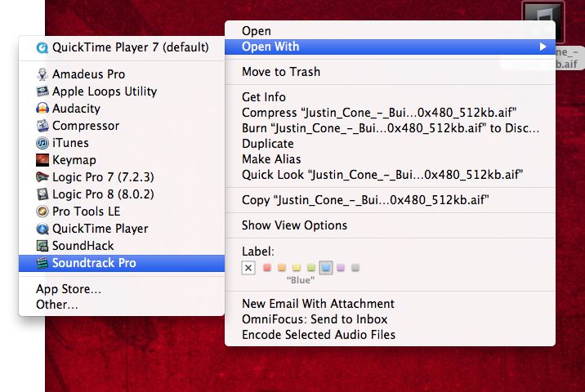Choose Amadeus Pro from Open With list
This screenshot has height=392, width=585.
point(122,74)
